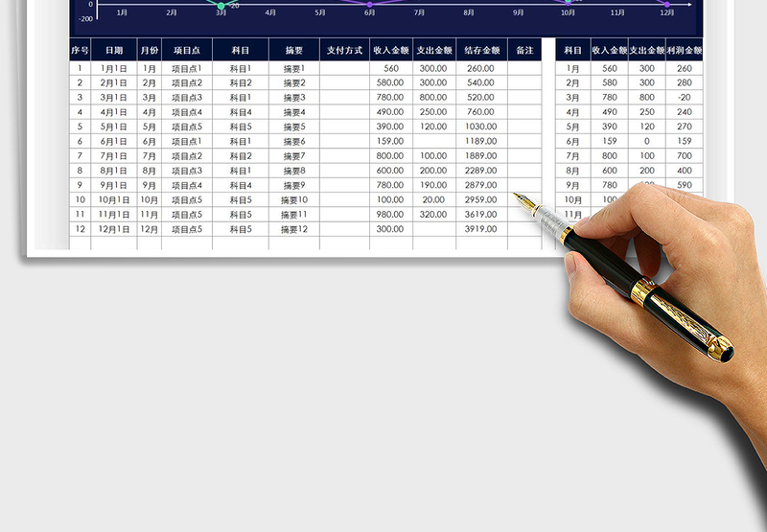This screenshot has height=532, width=767.
Task: Click the 备注 column header
Action: click(524, 50)
